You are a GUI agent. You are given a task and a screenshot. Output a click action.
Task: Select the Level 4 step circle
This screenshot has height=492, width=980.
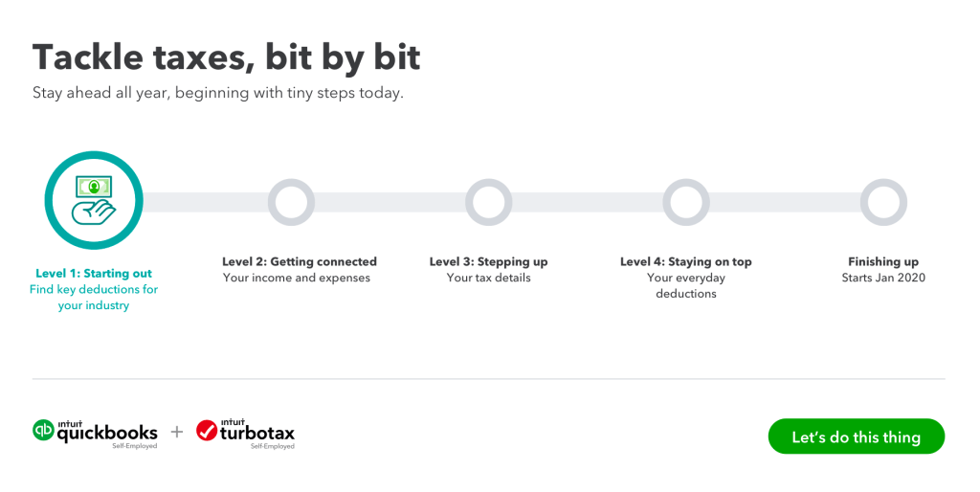click(686, 202)
